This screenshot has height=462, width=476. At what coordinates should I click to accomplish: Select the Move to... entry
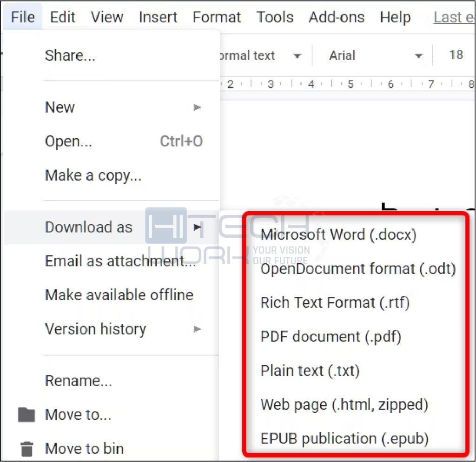pyautogui.click(x=112, y=415)
